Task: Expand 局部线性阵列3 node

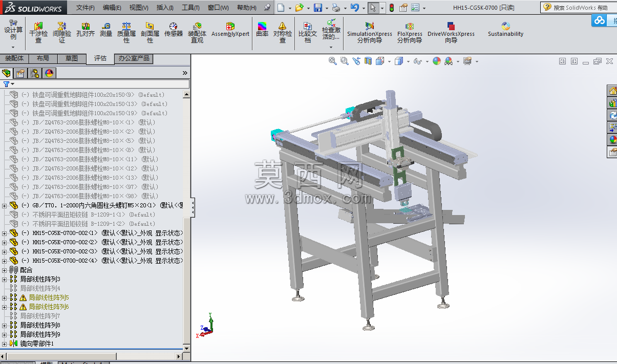Action: (5, 279)
